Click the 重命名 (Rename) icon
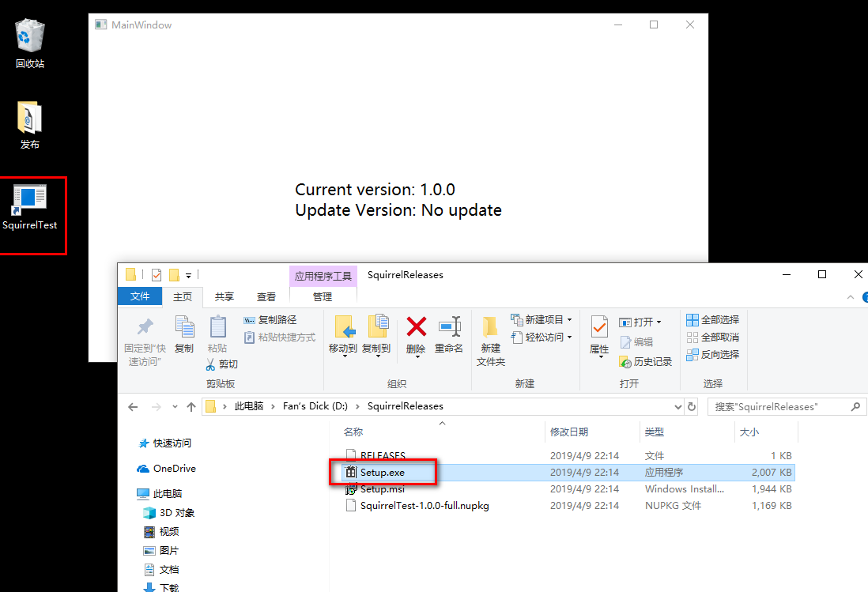The width and height of the screenshot is (868, 592). [x=449, y=335]
